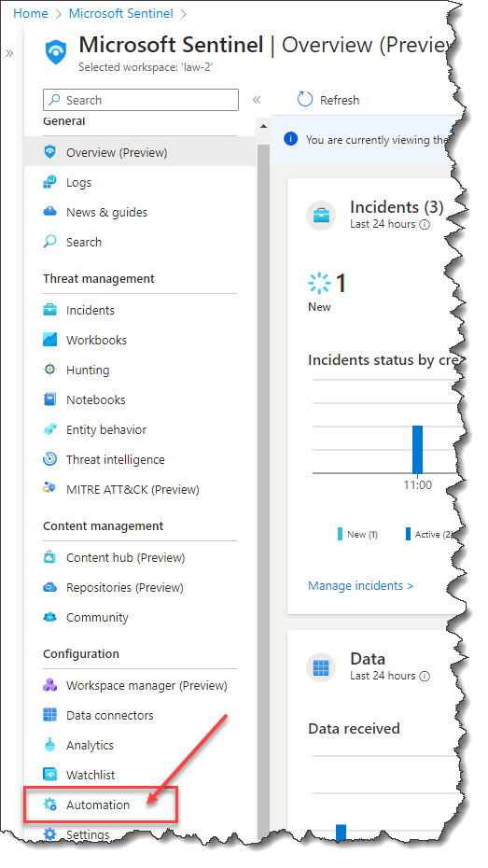
Task: Click the Microsoft Sentinel shield logo
Action: tap(55, 52)
